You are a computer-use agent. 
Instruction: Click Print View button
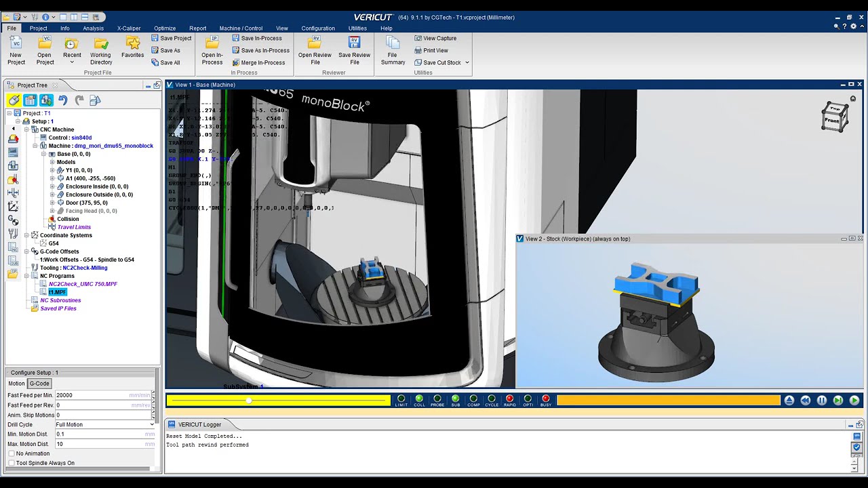point(431,50)
